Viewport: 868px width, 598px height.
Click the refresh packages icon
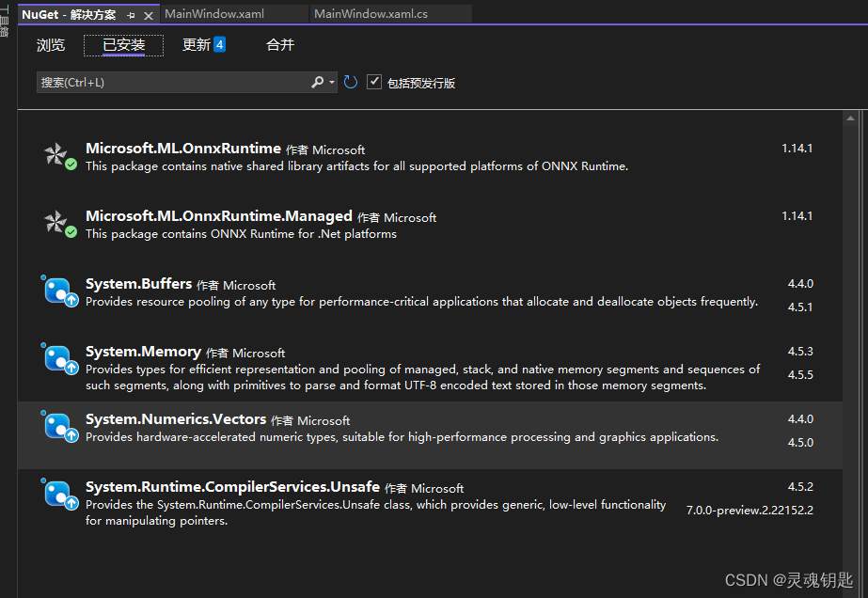coord(351,83)
